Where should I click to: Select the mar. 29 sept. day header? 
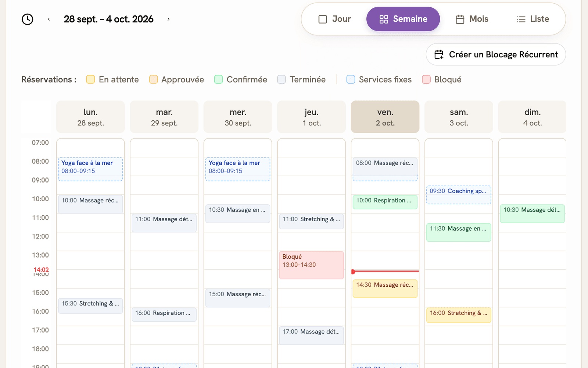tap(164, 117)
